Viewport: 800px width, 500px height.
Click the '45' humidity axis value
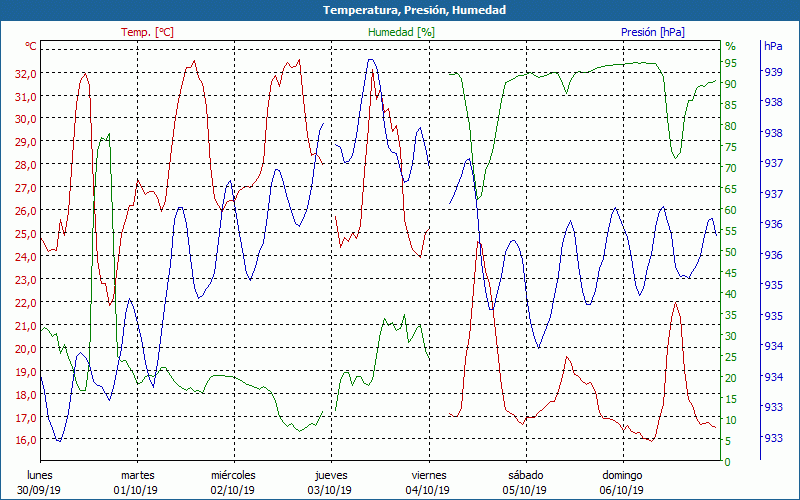[731, 273]
